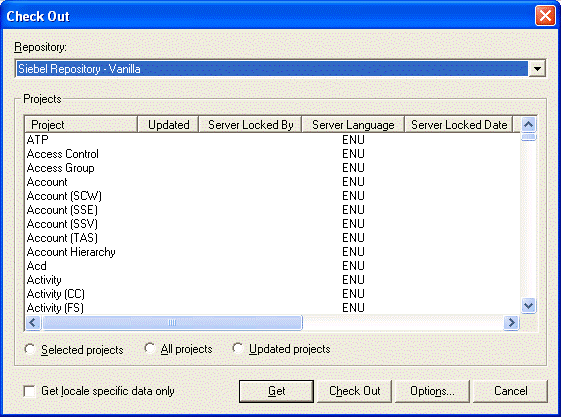
Task: Sort by the Updated column header
Action: pos(168,124)
